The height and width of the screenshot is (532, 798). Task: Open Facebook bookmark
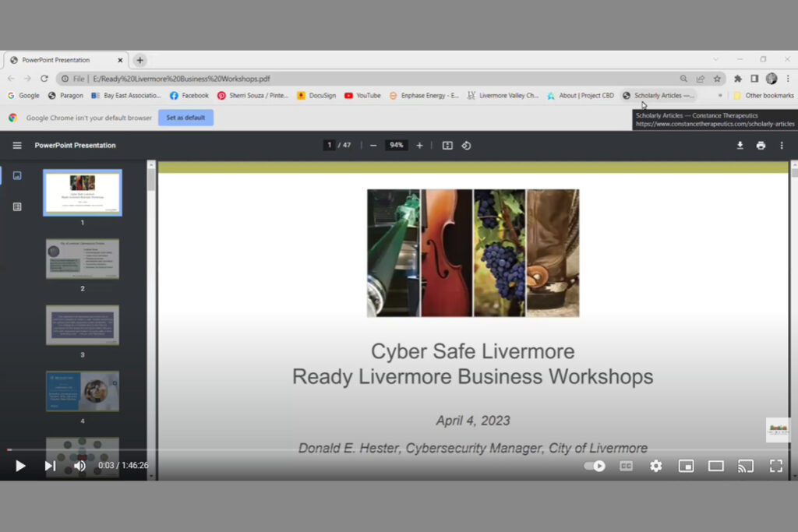point(189,95)
